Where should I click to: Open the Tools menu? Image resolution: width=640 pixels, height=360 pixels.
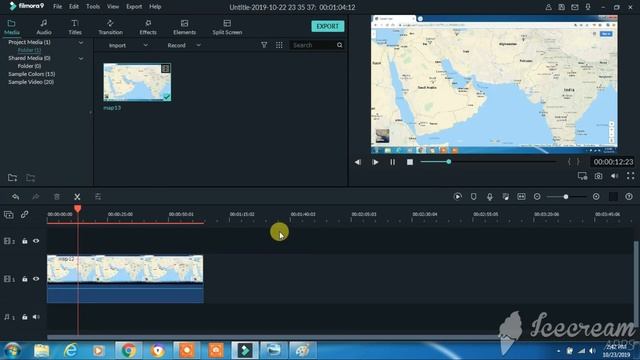[x=93, y=7]
